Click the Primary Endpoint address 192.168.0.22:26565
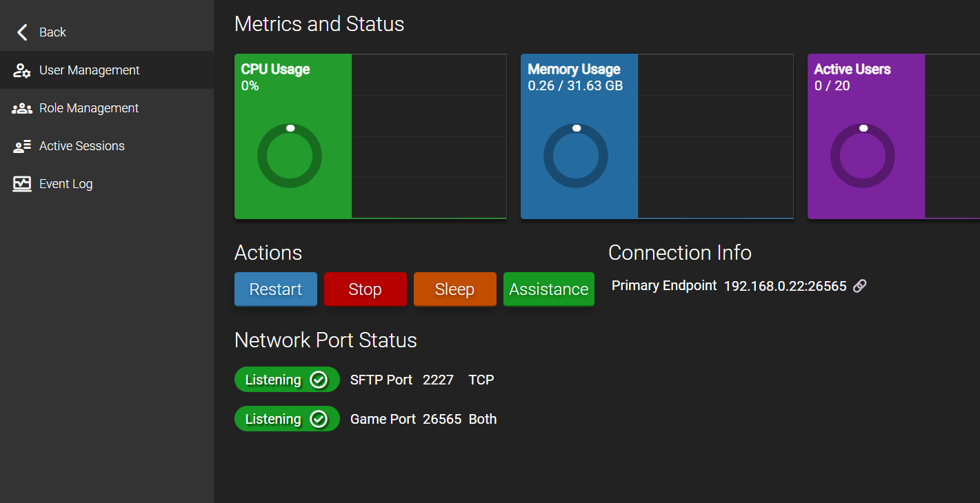The width and height of the screenshot is (980, 503). 785,286
